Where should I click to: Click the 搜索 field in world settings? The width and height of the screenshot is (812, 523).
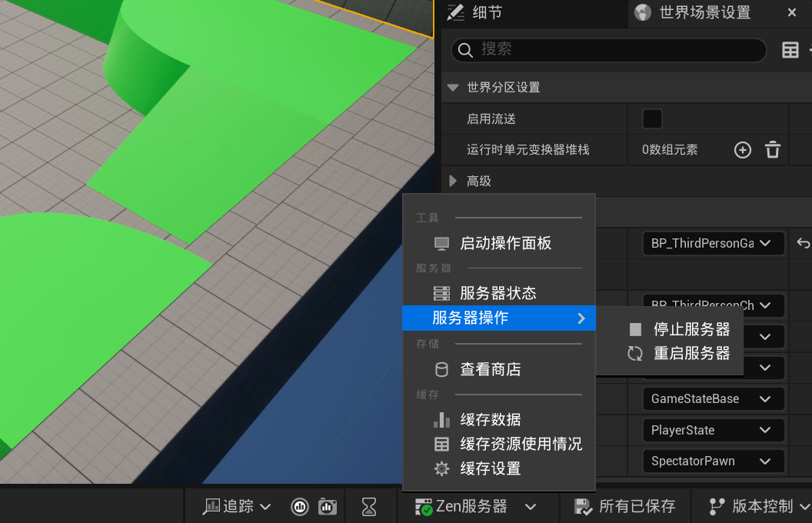click(x=615, y=50)
